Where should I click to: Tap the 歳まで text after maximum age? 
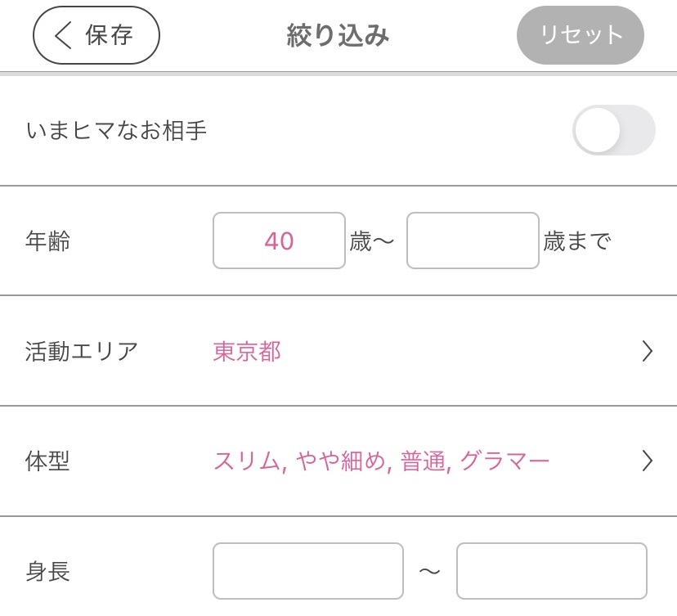577,241
